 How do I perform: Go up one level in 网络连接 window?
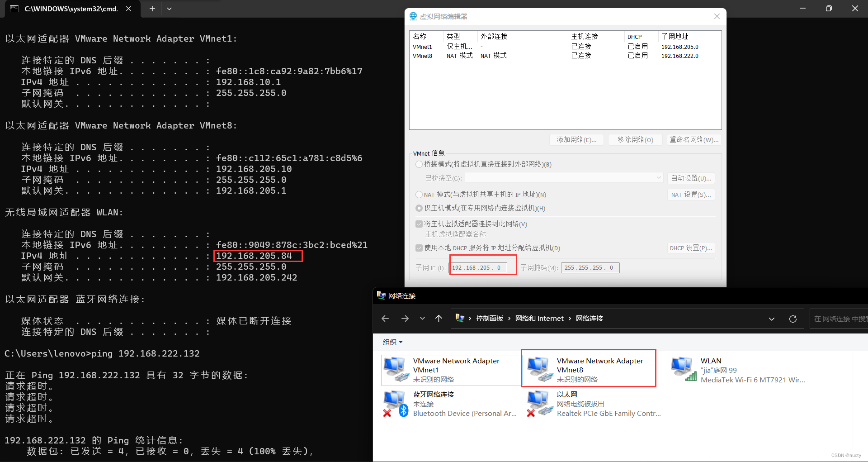pos(439,319)
